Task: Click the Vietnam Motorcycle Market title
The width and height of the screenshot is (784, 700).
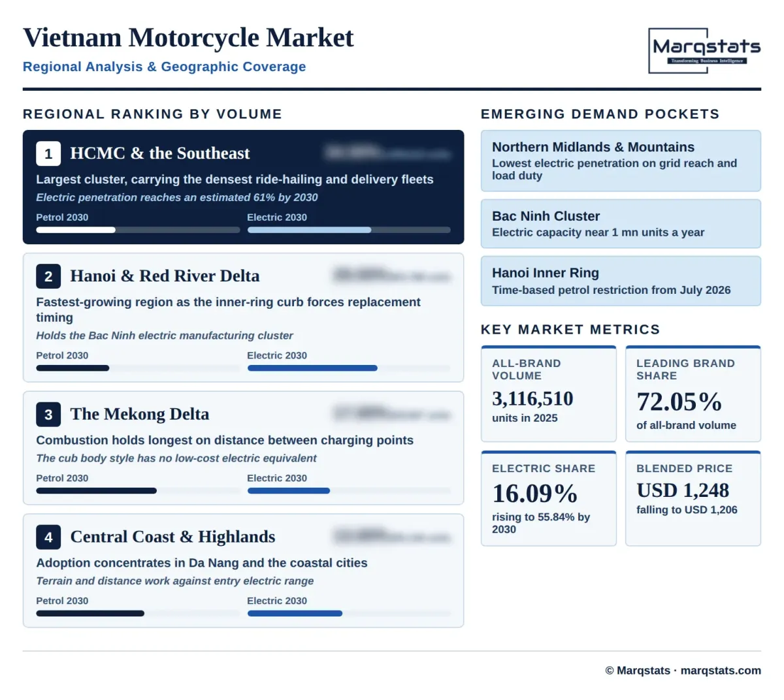Action: click(188, 38)
